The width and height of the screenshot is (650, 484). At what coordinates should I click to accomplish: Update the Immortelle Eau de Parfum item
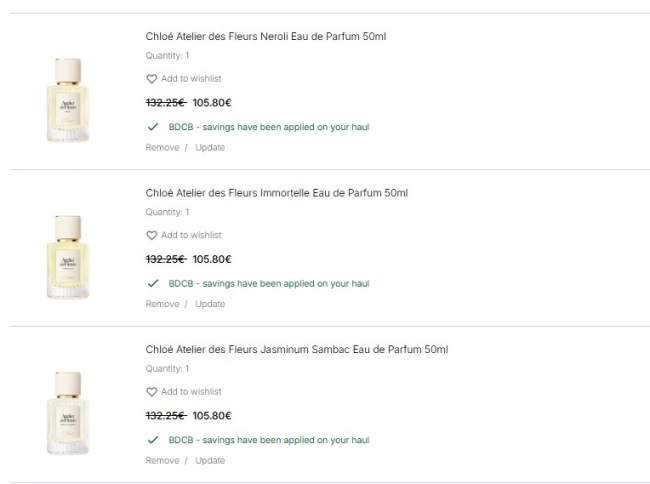pos(210,304)
